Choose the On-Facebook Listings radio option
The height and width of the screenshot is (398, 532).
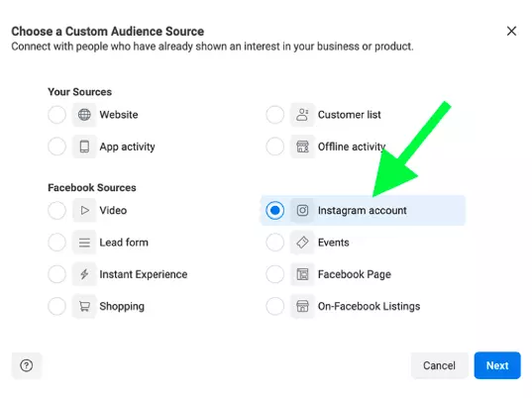[x=274, y=306]
